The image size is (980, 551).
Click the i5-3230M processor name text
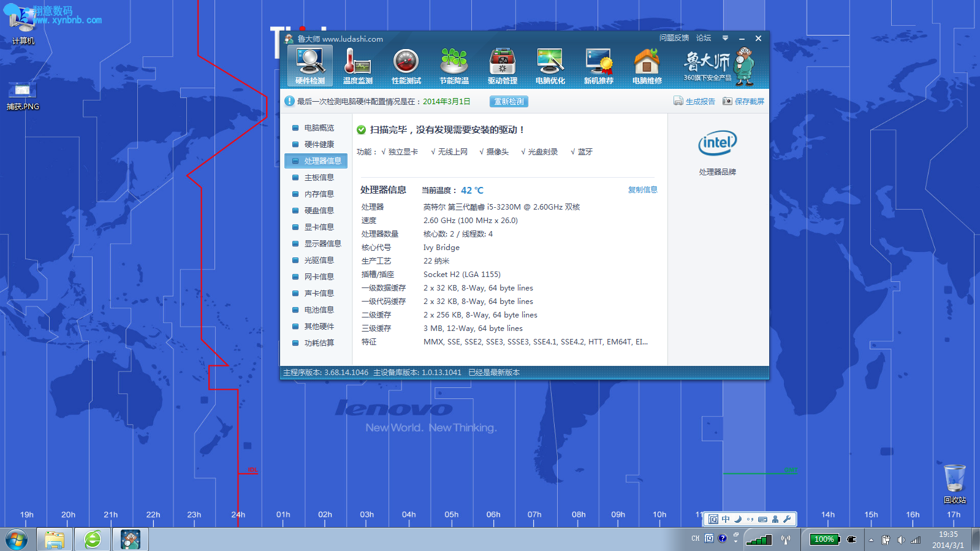click(x=501, y=207)
